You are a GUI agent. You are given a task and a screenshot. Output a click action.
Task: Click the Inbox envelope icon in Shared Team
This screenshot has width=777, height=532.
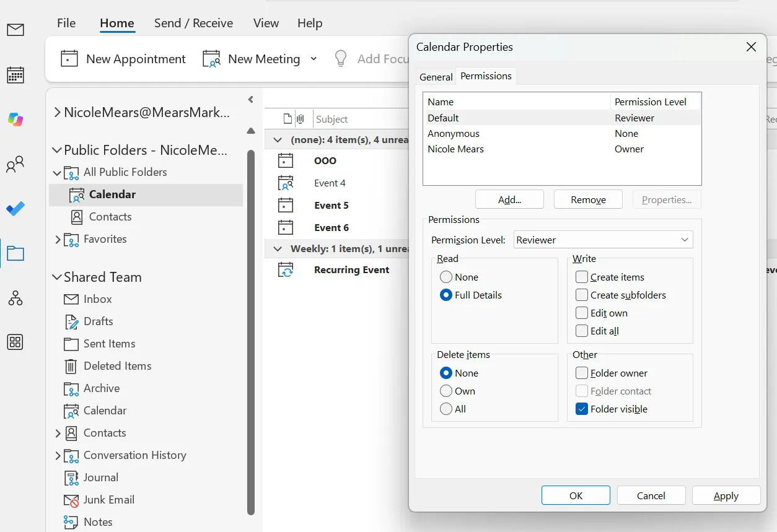pos(72,299)
